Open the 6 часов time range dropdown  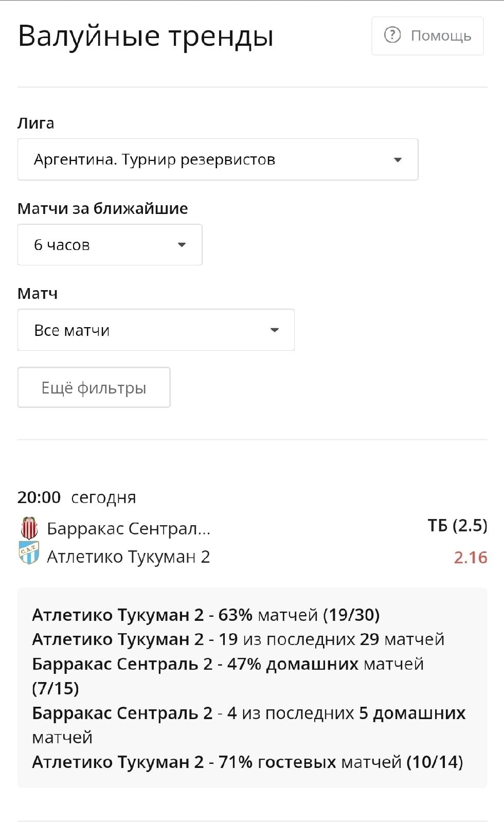coord(110,245)
